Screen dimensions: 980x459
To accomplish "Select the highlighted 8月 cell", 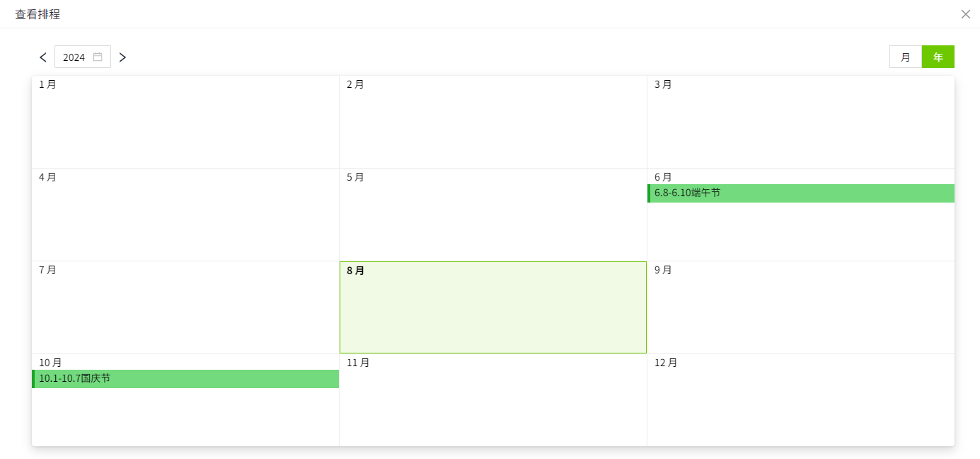I will (x=493, y=308).
